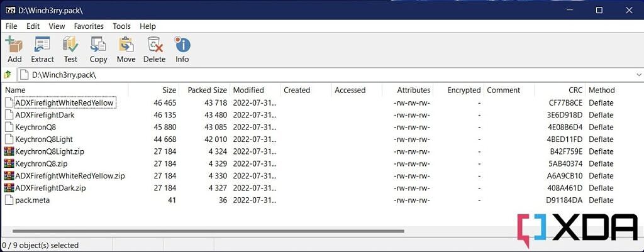
Task: Select the KeychronQ8Light.zip archive file
Action: click(45, 151)
